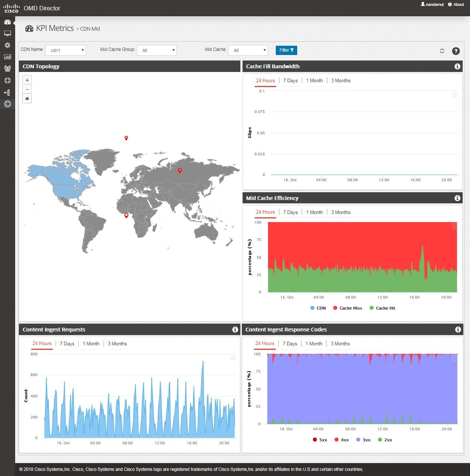The image size is (470, 476).
Task: Show info for Content Ingest Response Codes
Action: (458, 330)
